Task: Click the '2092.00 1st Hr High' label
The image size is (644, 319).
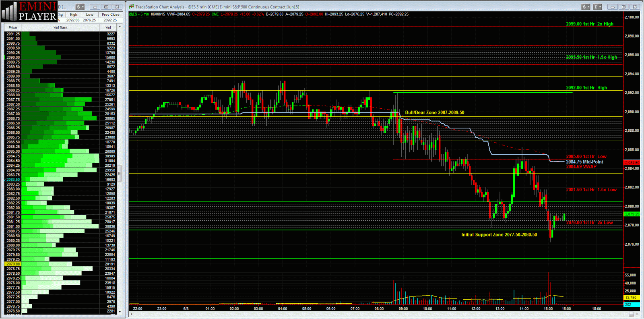Action: click(586, 87)
